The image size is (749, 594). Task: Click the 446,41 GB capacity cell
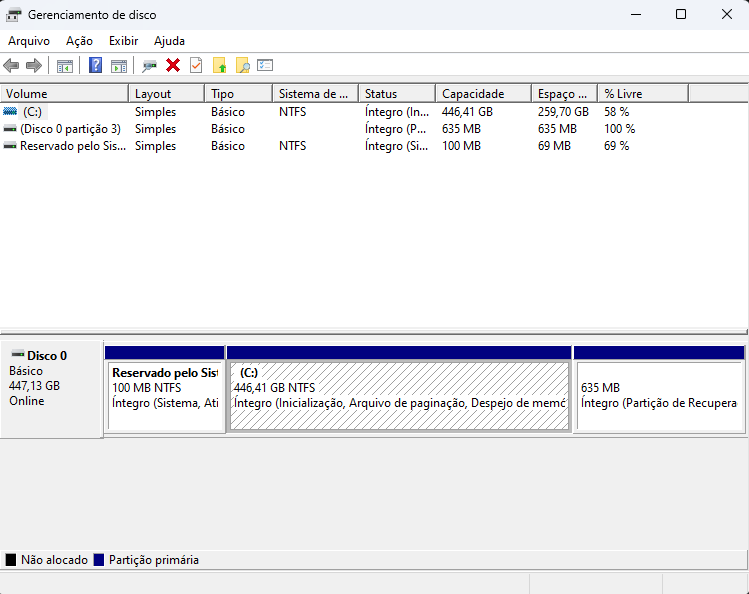point(467,112)
